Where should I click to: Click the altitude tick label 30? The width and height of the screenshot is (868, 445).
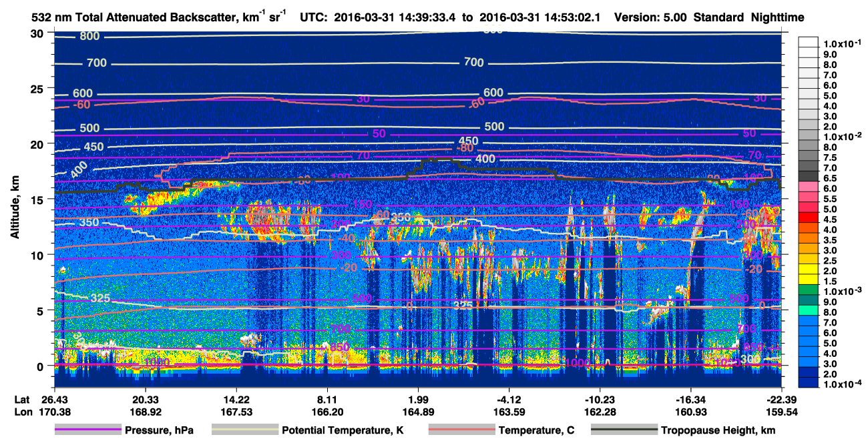(x=38, y=33)
